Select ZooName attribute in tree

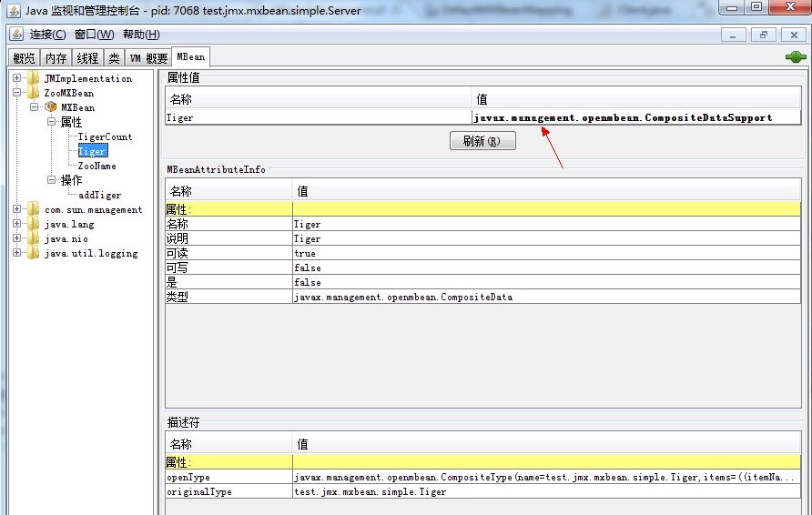tap(96, 166)
